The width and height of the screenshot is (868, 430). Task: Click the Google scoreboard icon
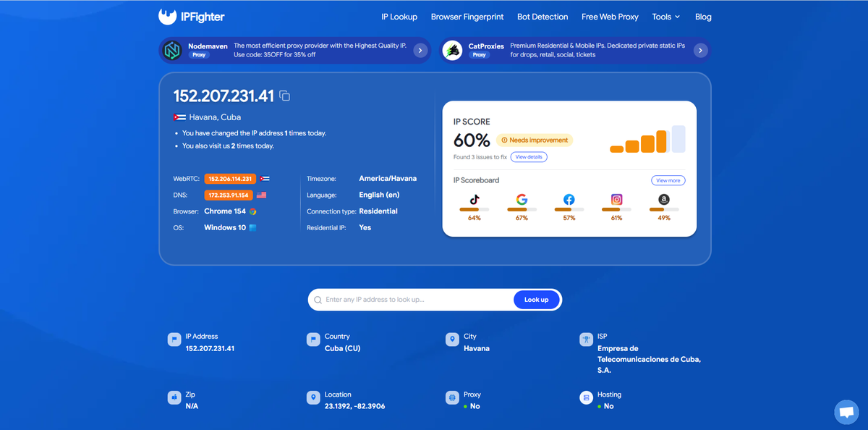(x=522, y=199)
